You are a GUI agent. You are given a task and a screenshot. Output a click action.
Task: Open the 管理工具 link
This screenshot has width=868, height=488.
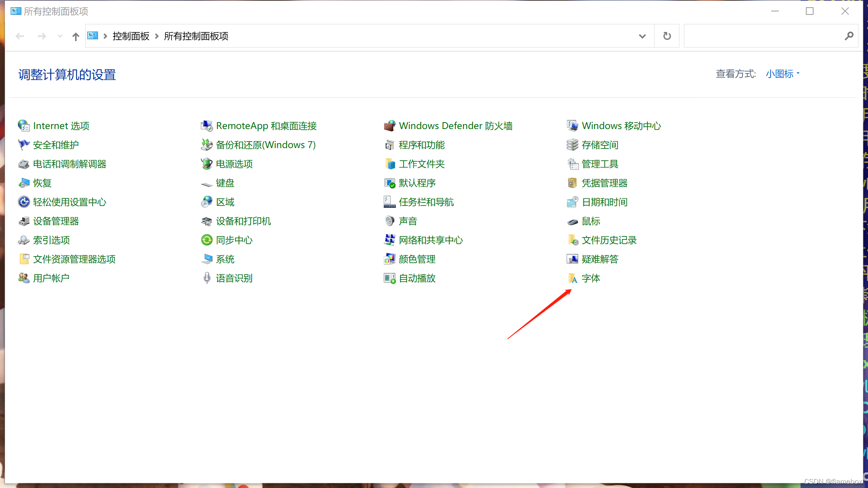pos(600,164)
